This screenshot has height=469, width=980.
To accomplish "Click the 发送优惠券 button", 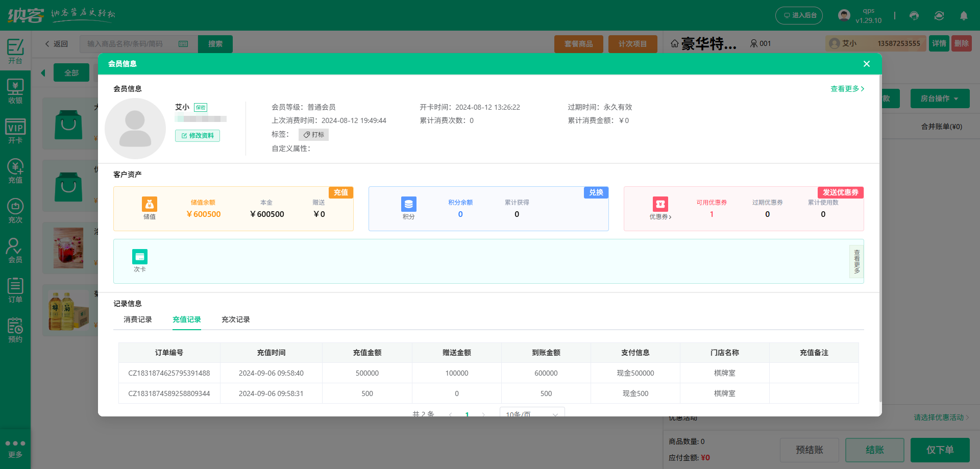I will coord(840,192).
